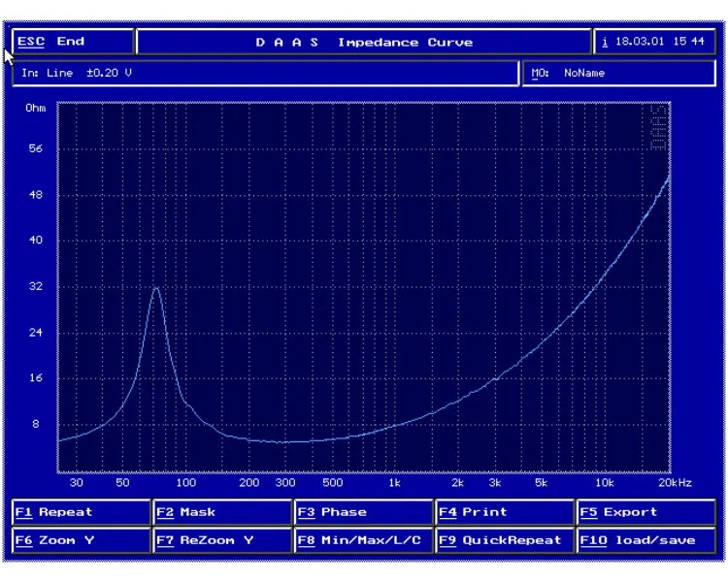Click the 5k frequency label
Screen dimensions: 728x582
[542, 483]
